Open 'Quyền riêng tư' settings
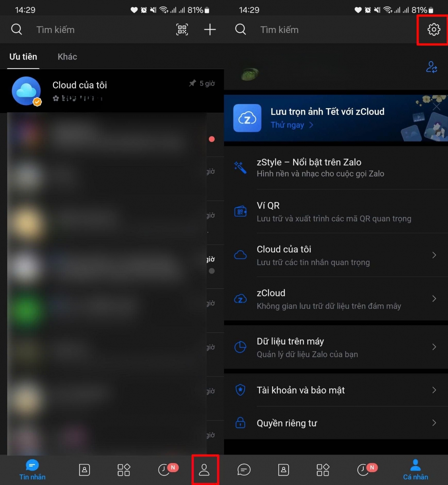The width and height of the screenshot is (448, 485). (x=336, y=423)
